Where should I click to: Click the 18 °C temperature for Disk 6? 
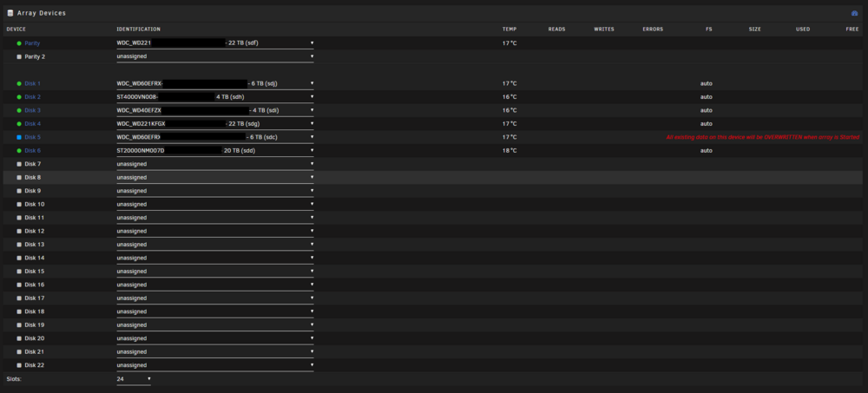[510, 151]
